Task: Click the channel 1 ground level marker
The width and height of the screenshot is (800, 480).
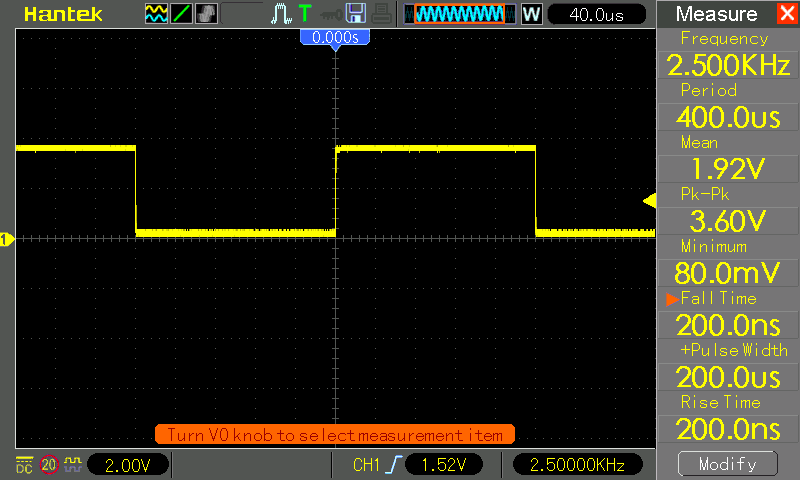Action: coord(7,239)
